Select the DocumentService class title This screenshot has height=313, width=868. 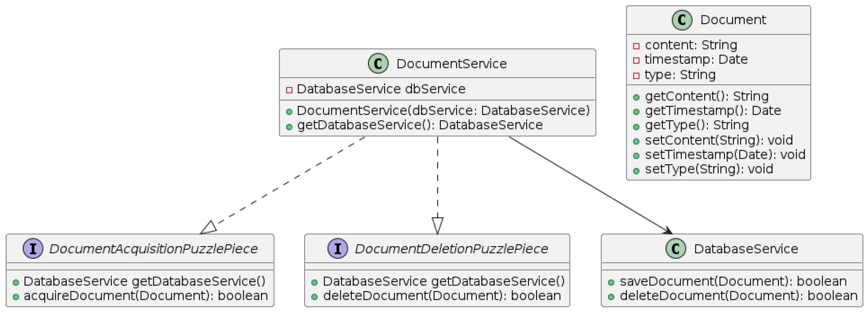pyautogui.click(x=451, y=64)
